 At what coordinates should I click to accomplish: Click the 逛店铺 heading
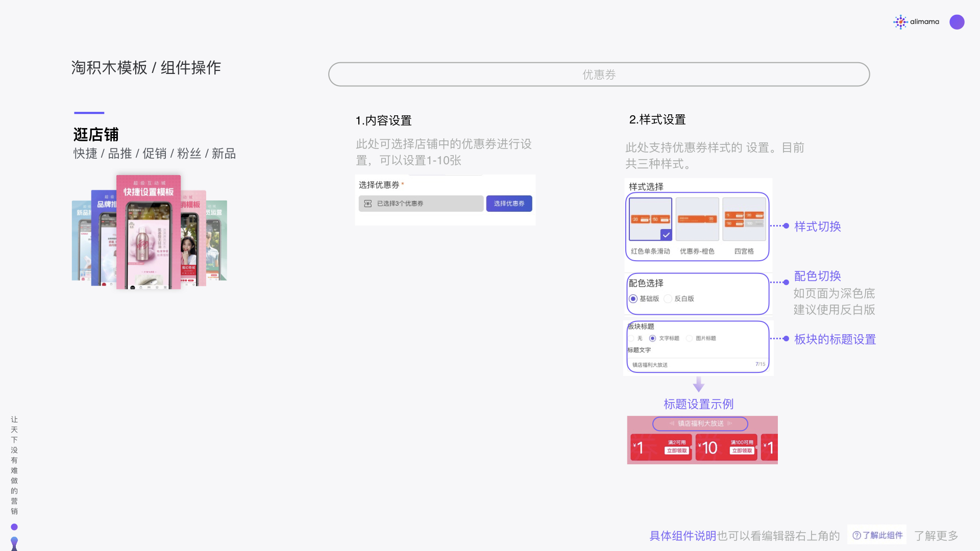click(x=96, y=135)
